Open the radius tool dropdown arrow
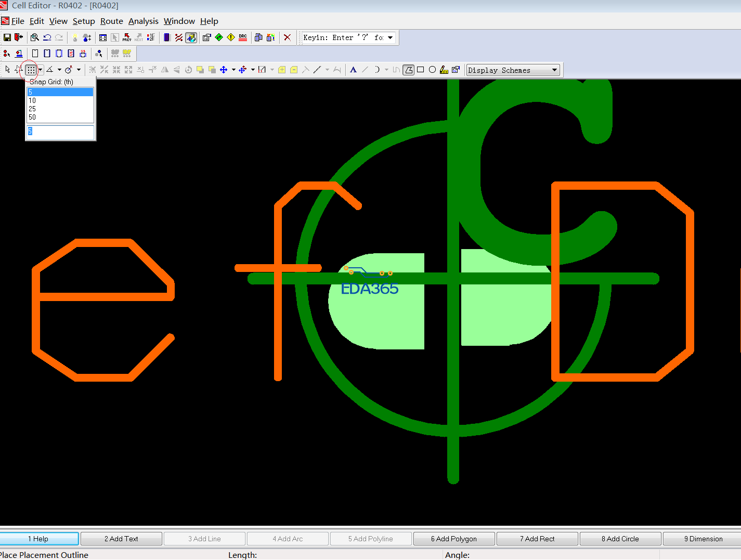The height and width of the screenshot is (560, 741). coord(79,70)
